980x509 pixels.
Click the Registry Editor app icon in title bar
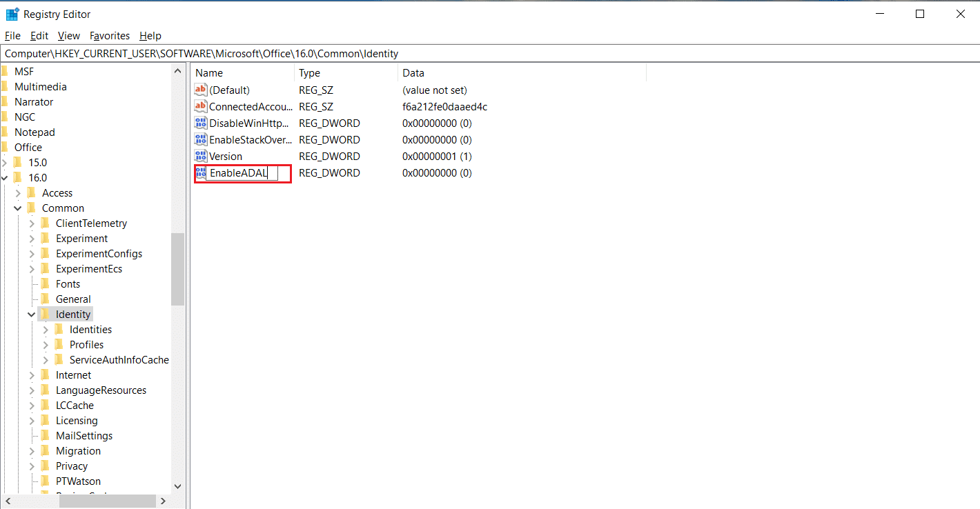tap(12, 14)
